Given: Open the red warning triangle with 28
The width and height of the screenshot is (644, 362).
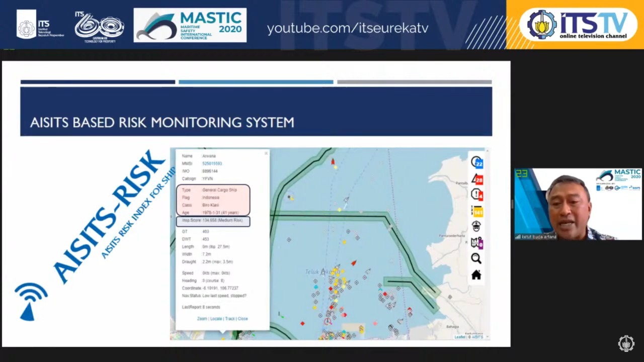Looking at the screenshot, I should (476, 178).
